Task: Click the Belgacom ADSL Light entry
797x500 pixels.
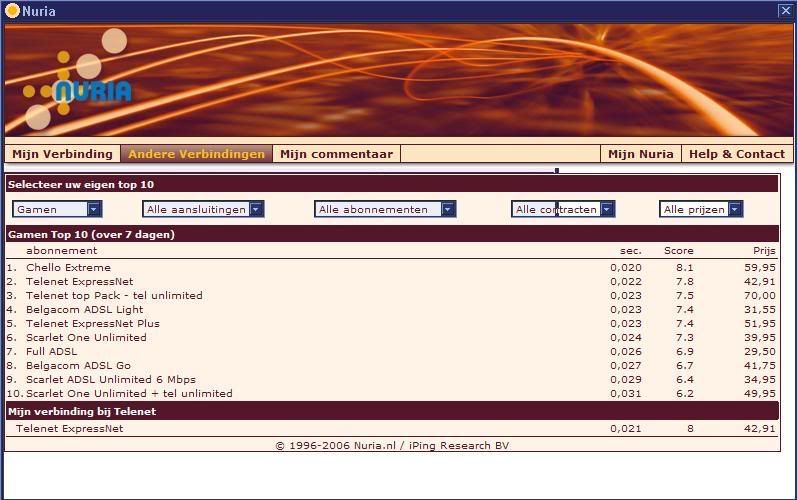Action: (84, 310)
